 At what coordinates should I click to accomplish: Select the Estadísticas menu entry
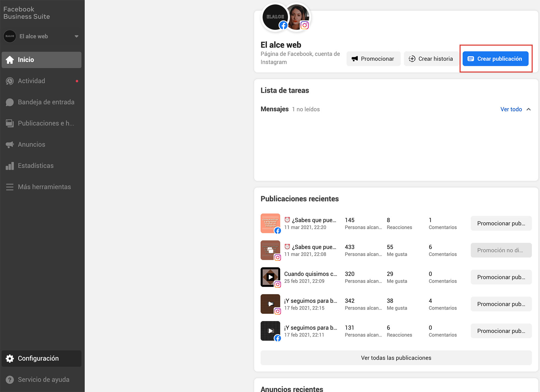tap(42, 166)
